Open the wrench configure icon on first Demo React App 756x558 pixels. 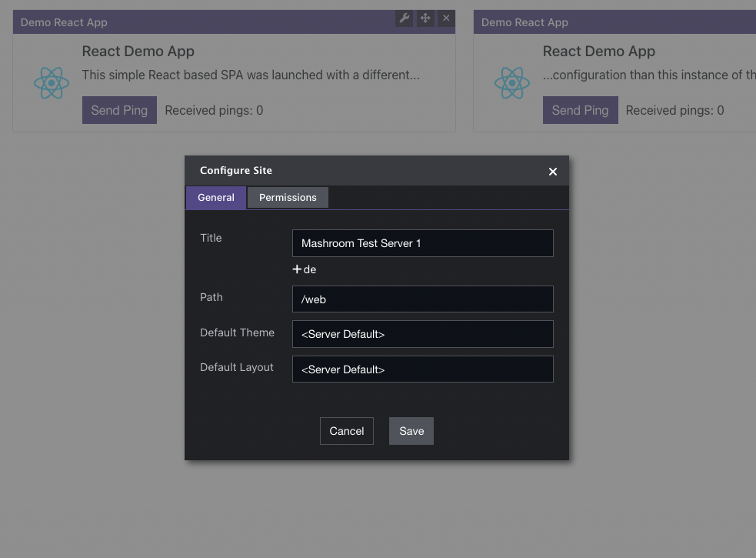[404, 18]
